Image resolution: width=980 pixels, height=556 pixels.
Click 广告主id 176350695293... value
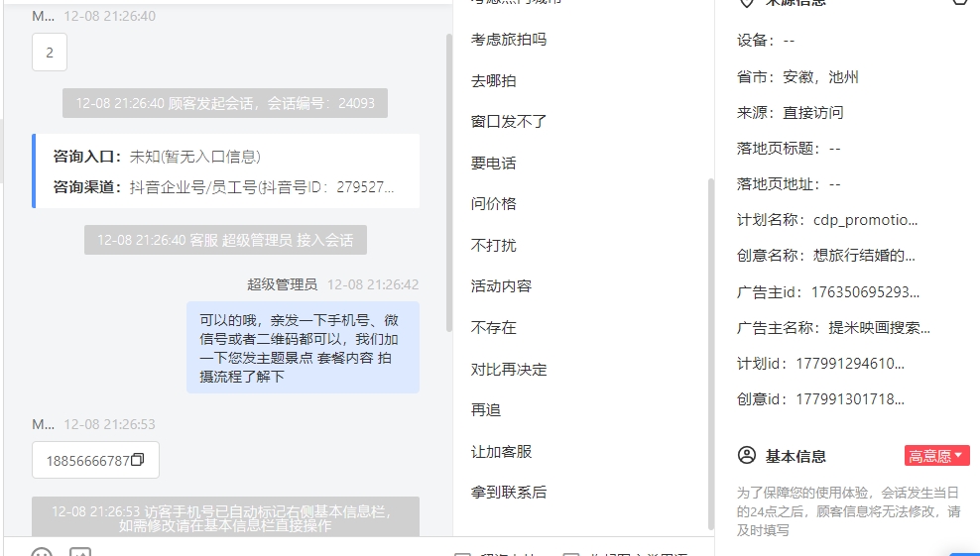coord(866,291)
